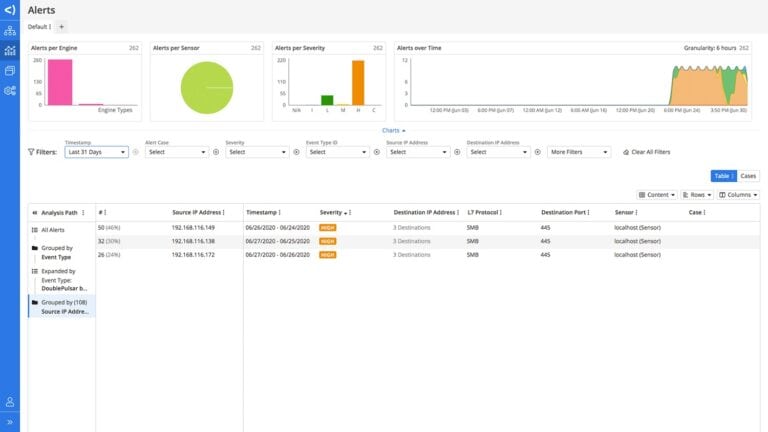Click source IP 192.168.116.149
Image resolution: width=768 pixels, height=432 pixels.
[193, 228]
